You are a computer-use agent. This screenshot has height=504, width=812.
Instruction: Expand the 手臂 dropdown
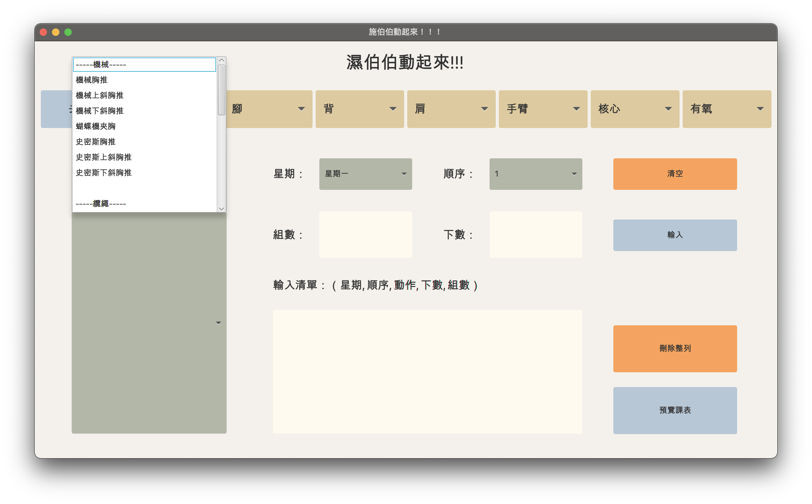tap(543, 109)
